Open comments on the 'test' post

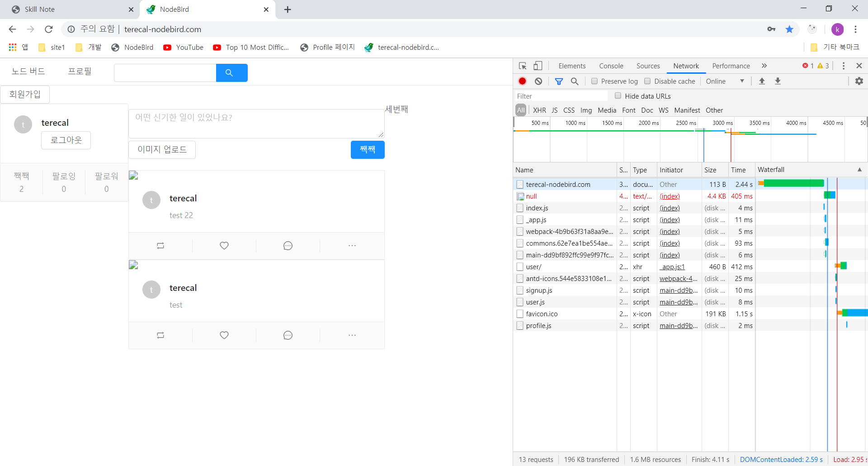coord(288,335)
